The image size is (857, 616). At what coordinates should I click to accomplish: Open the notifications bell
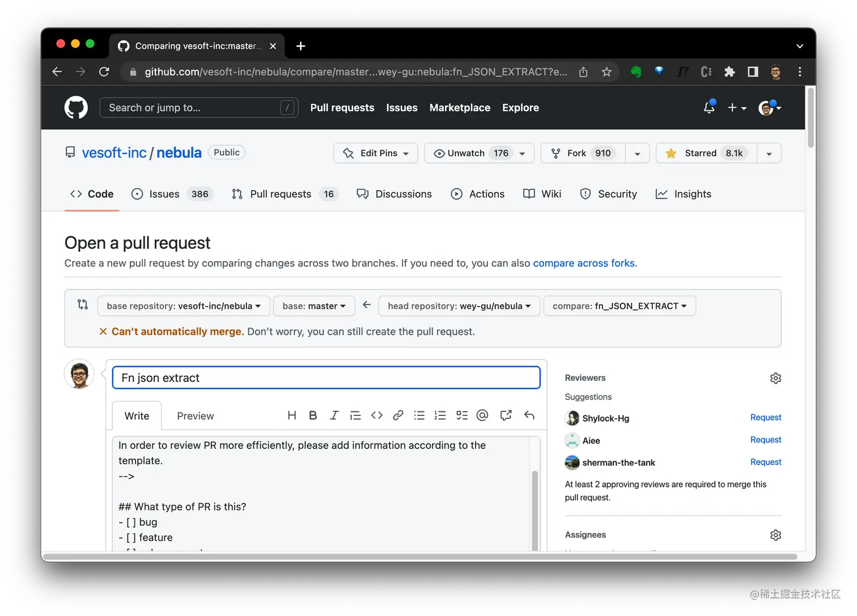(709, 107)
